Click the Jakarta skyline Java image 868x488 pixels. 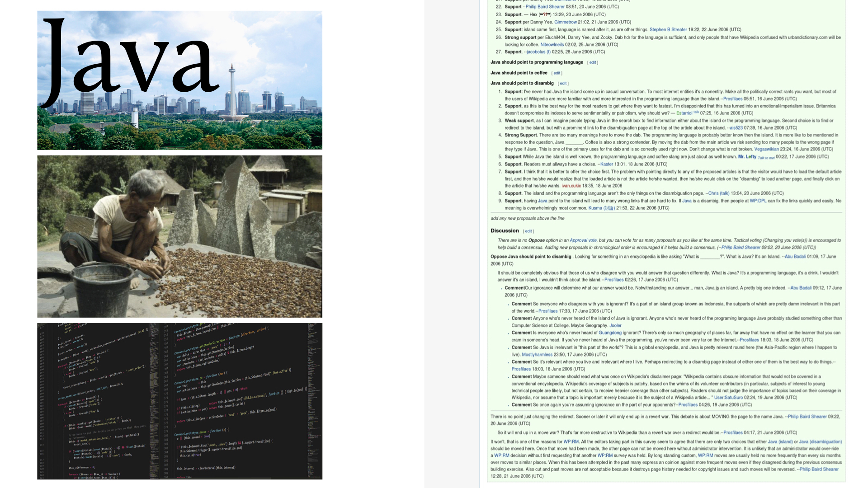[x=179, y=80]
